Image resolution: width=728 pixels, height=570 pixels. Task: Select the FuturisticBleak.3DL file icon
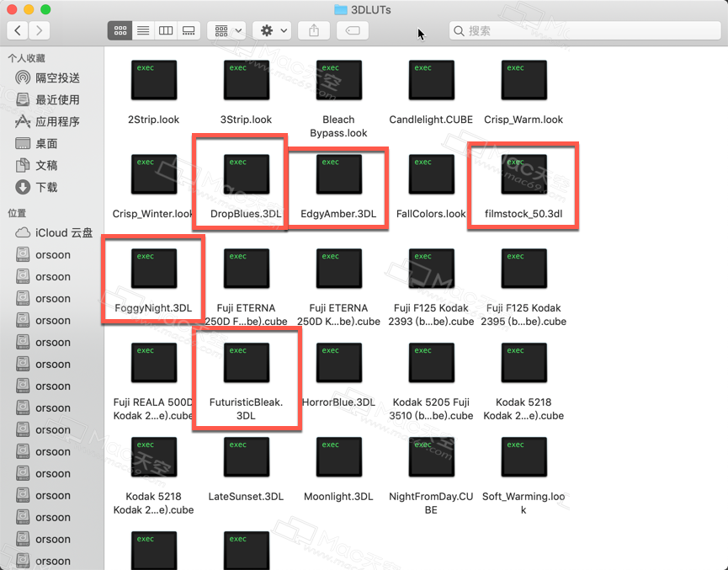pyautogui.click(x=246, y=363)
